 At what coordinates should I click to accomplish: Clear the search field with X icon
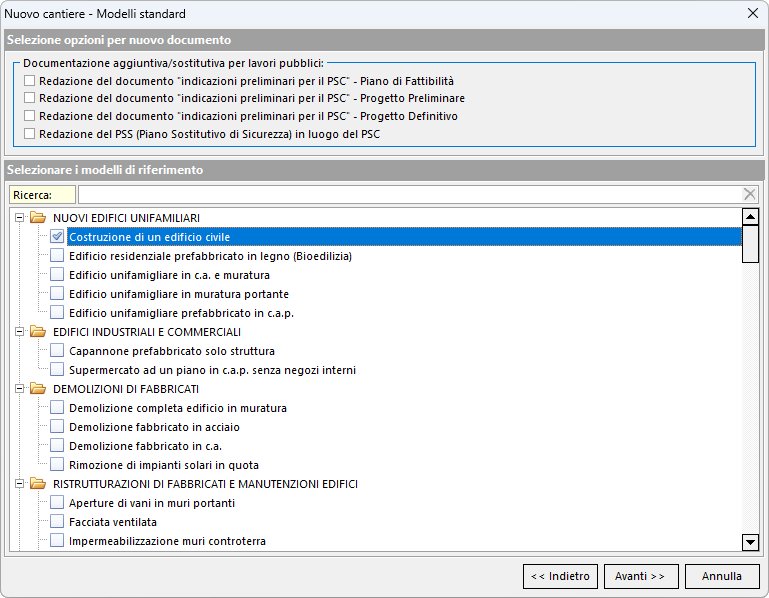pyautogui.click(x=750, y=195)
